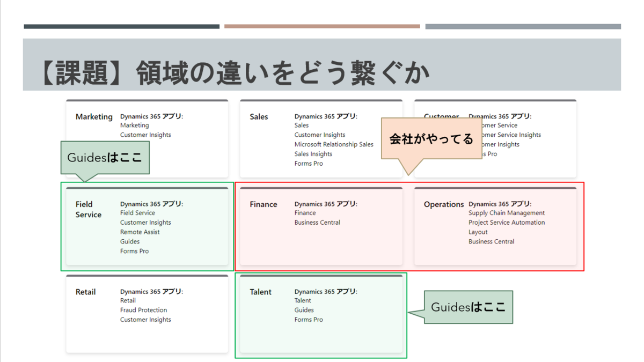Select the Field Service card heading
This screenshot has height=362, width=644.
coord(89,210)
